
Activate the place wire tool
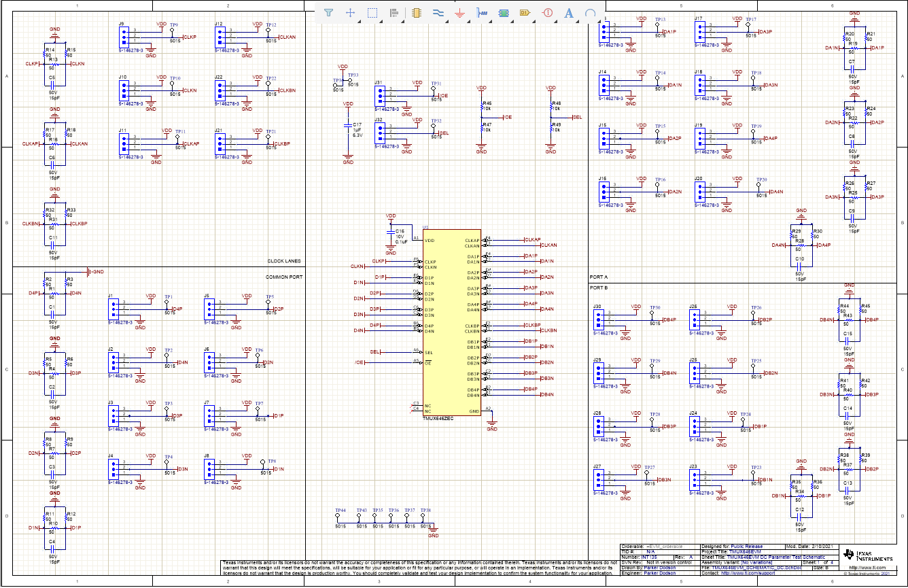coord(438,12)
